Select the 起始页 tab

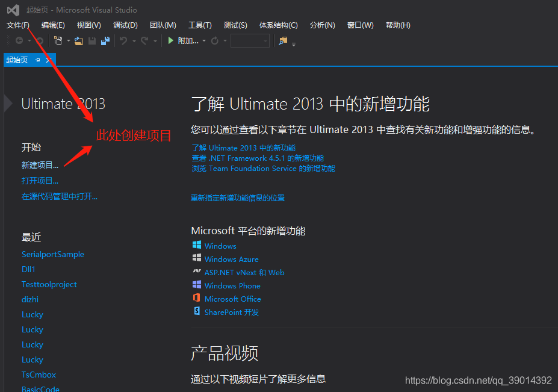click(x=17, y=60)
